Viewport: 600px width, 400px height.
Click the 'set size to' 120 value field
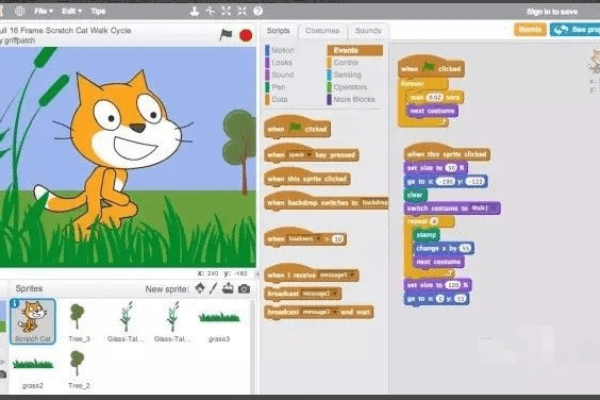point(453,285)
